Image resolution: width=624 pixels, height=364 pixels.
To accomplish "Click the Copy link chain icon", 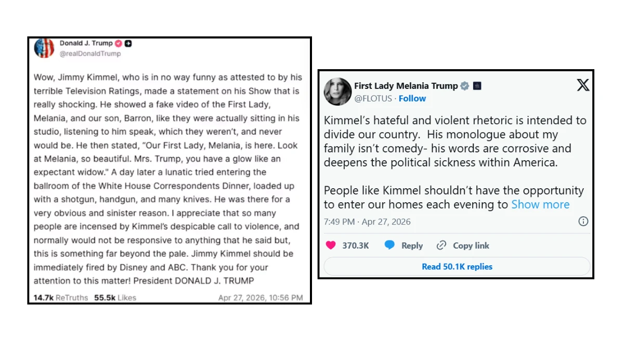I will pyautogui.click(x=441, y=245).
